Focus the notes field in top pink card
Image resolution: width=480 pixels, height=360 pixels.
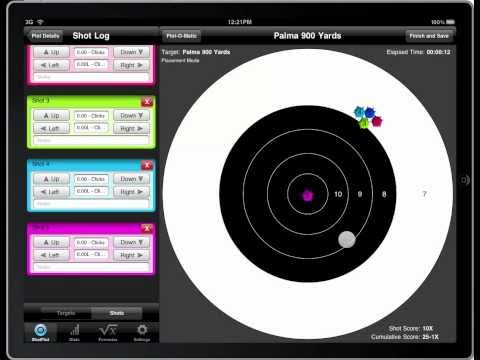pyautogui.click(x=91, y=77)
